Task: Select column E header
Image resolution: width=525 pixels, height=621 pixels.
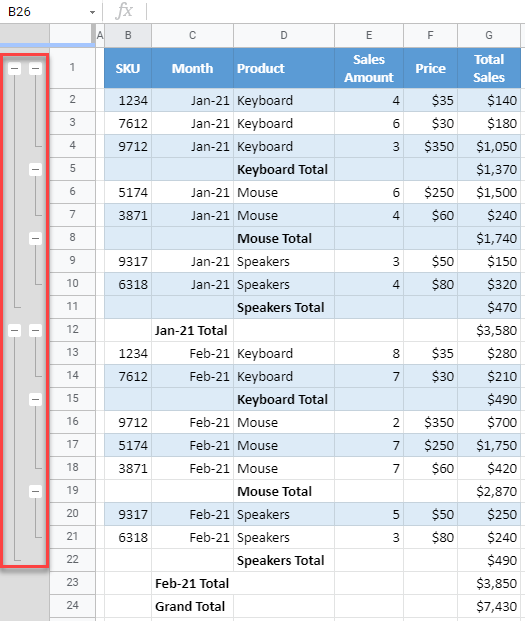Action: click(x=369, y=36)
